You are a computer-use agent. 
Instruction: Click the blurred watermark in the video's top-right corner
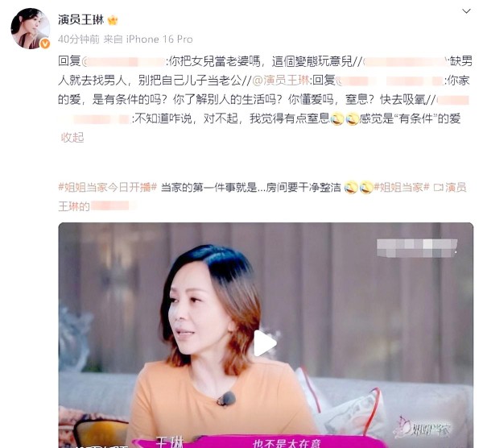(x=417, y=248)
